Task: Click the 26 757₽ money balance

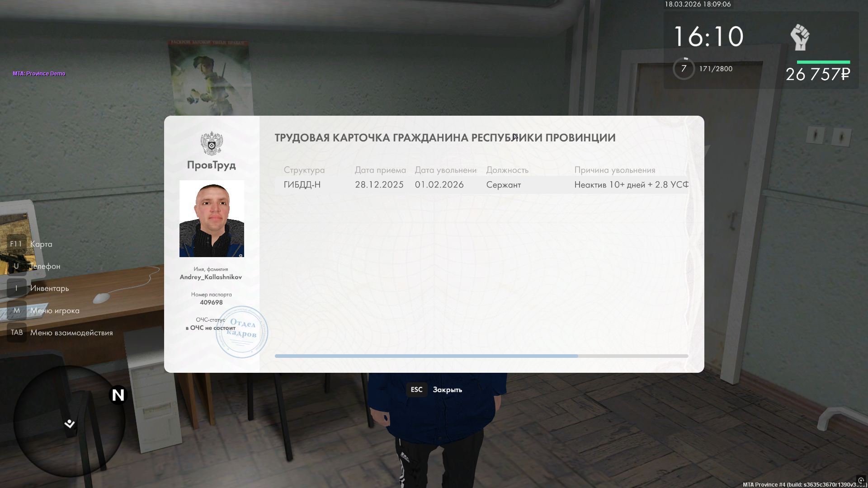Action: tap(817, 74)
